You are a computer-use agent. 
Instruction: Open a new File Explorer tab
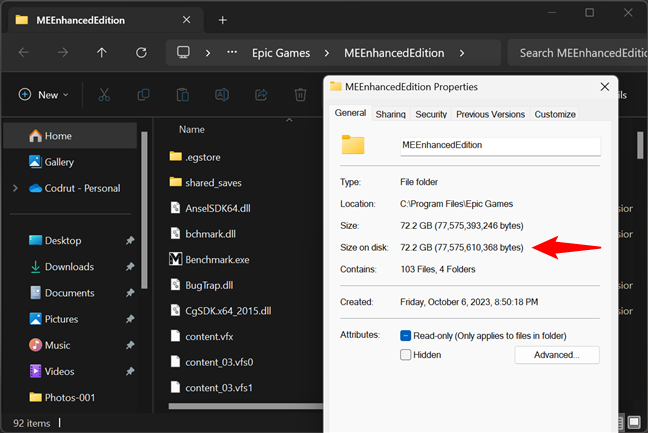[222, 20]
